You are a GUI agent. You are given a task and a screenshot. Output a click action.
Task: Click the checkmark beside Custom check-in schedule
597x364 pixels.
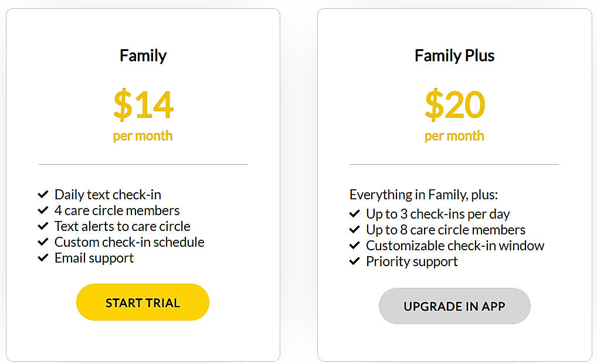pyautogui.click(x=43, y=241)
